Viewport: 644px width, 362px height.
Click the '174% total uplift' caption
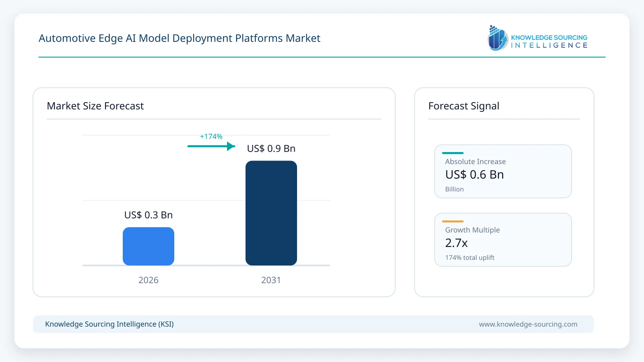pyautogui.click(x=470, y=257)
